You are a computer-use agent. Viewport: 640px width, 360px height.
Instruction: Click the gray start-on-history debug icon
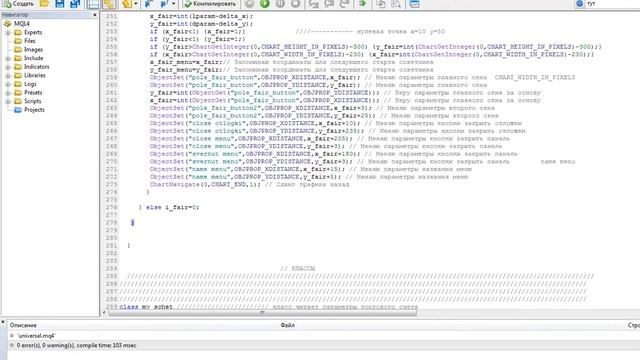(x=249, y=4)
